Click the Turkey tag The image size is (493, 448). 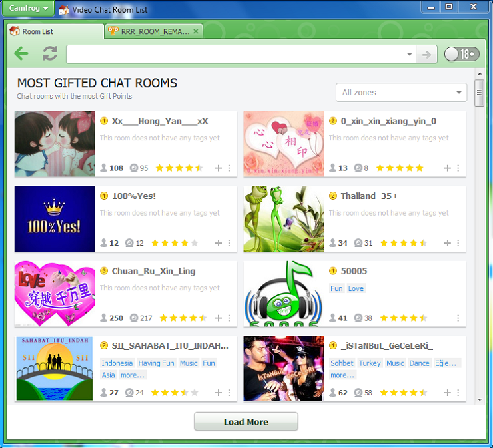[x=370, y=363]
